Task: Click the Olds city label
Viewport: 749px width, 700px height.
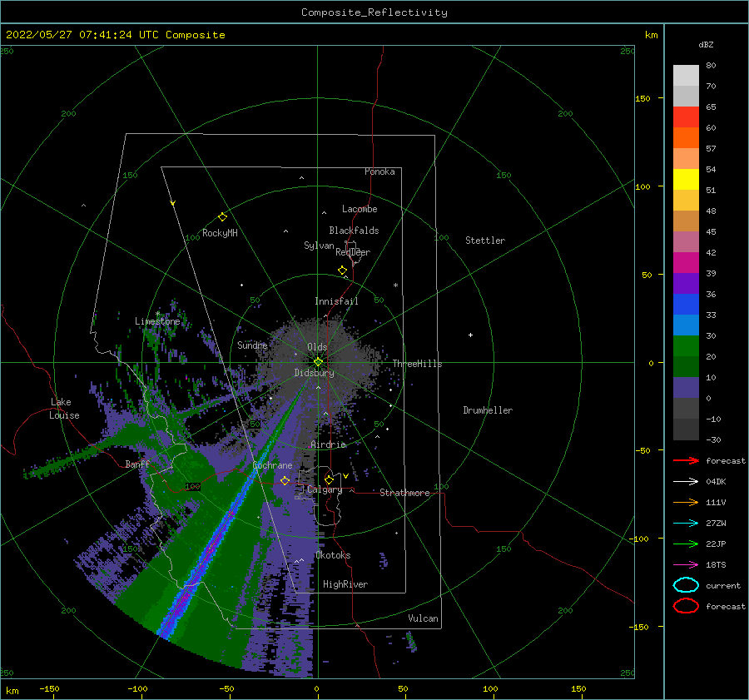Action: [317, 347]
